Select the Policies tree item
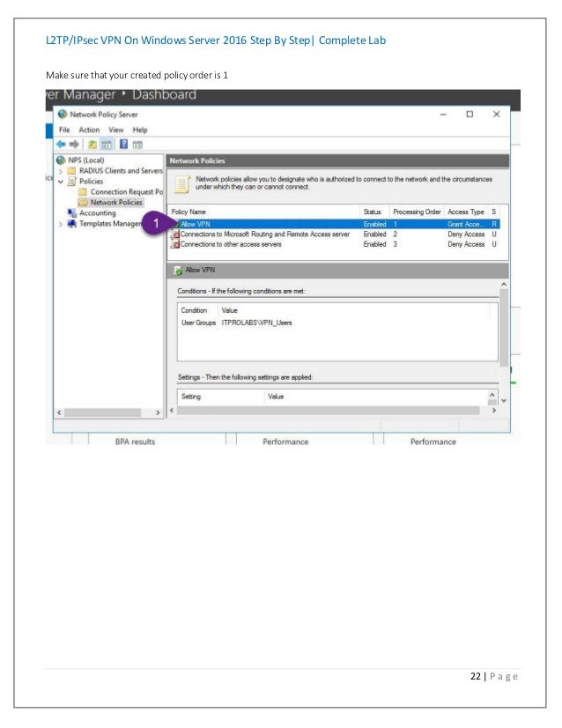 pyautogui.click(x=91, y=182)
